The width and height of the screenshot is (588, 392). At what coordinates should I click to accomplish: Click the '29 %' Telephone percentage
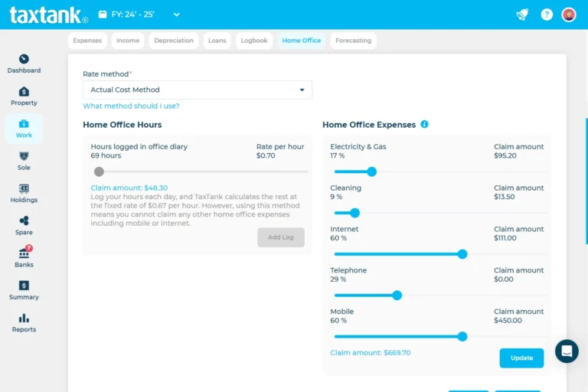[338, 279]
